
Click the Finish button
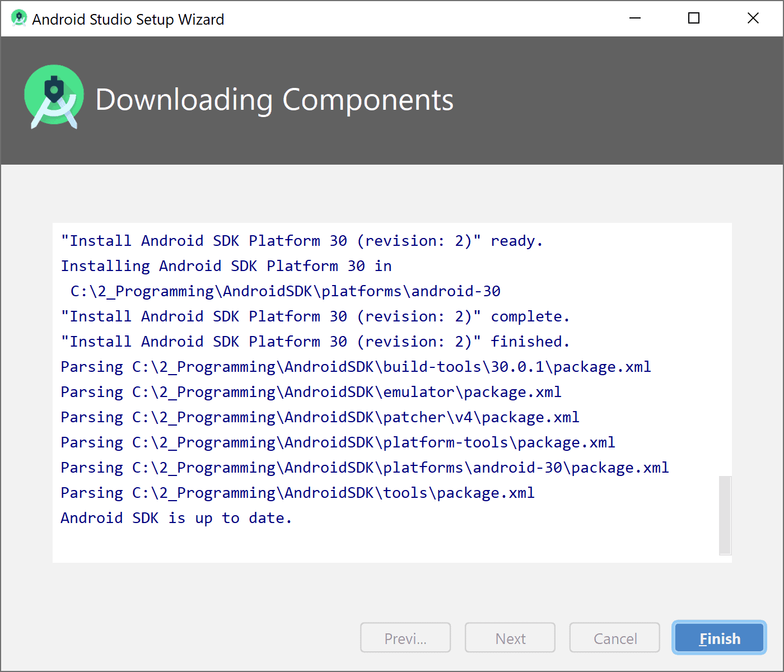pyautogui.click(x=719, y=638)
